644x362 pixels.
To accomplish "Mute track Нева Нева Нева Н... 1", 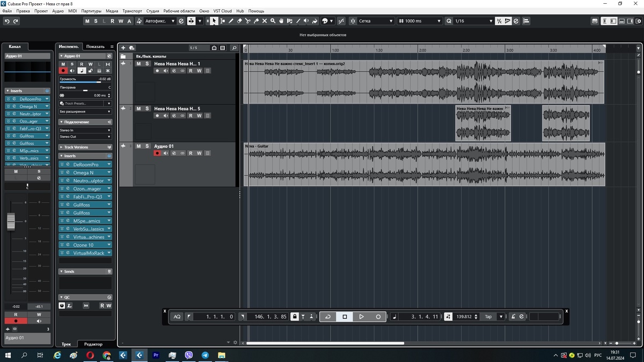I will (138, 64).
